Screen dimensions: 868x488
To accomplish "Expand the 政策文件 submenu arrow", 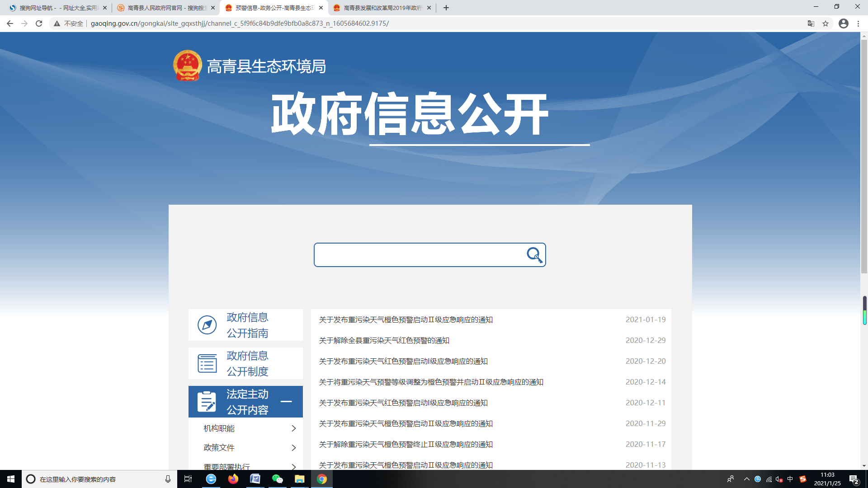I will 294,448.
